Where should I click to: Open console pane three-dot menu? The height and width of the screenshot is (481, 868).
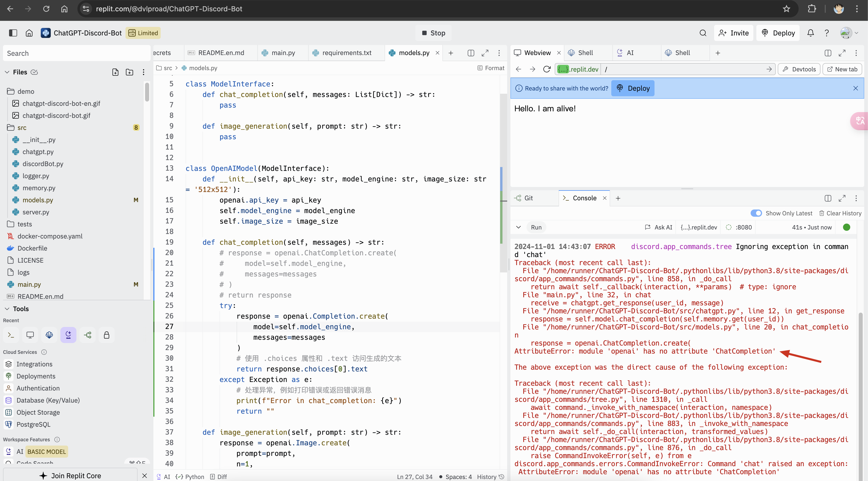click(x=856, y=198)
